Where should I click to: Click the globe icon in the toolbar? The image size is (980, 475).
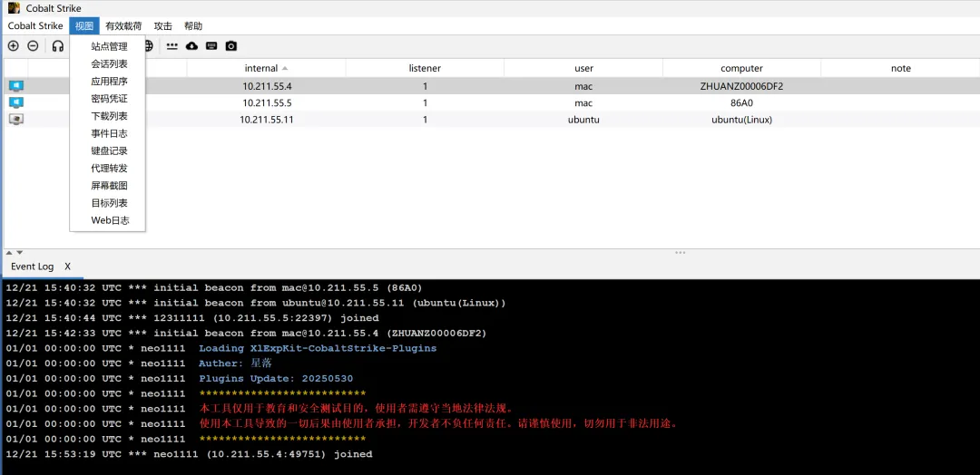149,45
